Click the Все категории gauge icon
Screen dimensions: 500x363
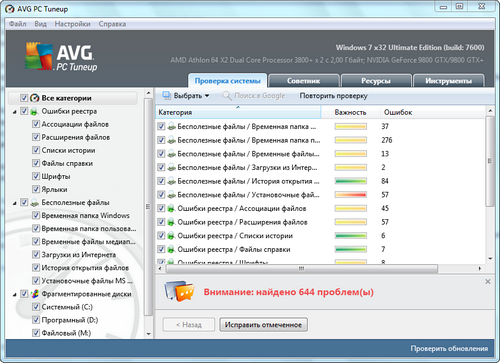pyautogui.click(x=35, y=98)
